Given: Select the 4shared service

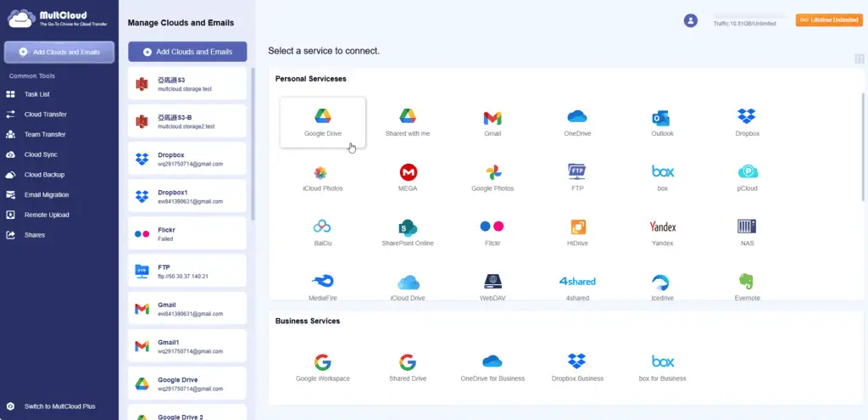Looking at the screenshot, I should click(x=576, y=282).
